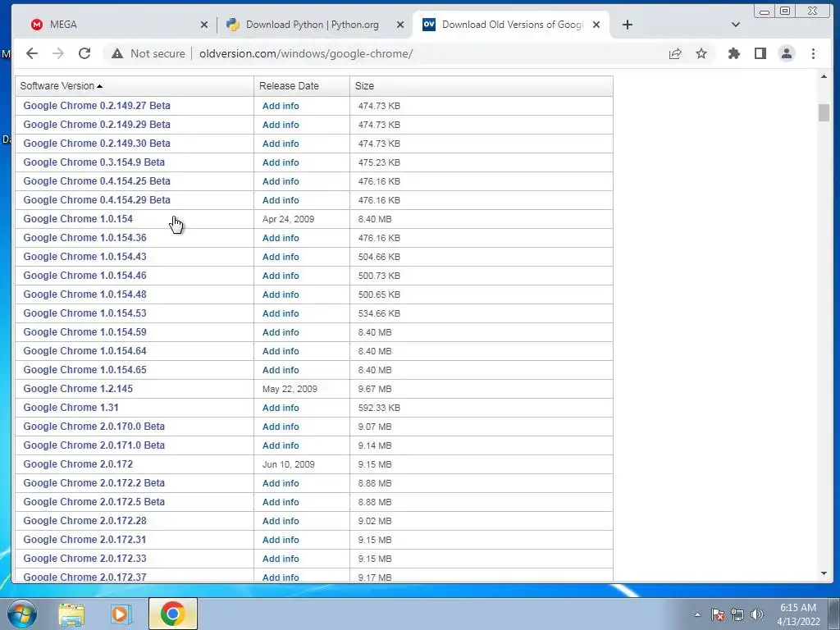This screenshot has width=840, height=630.
Task: Open Google Chrome 0.2.149.29 Beta link
Action: (x=97, y=125)
